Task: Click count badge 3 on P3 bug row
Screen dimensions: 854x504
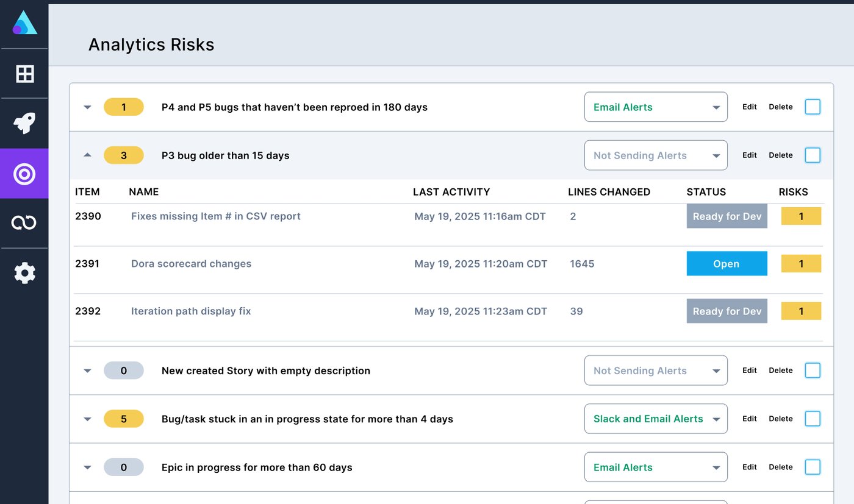Action: (124, 155)
